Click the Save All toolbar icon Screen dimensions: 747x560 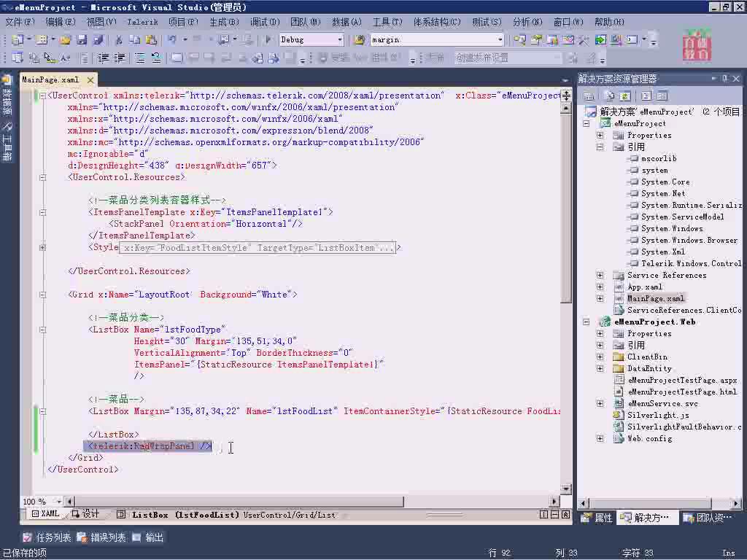[98, 40]
